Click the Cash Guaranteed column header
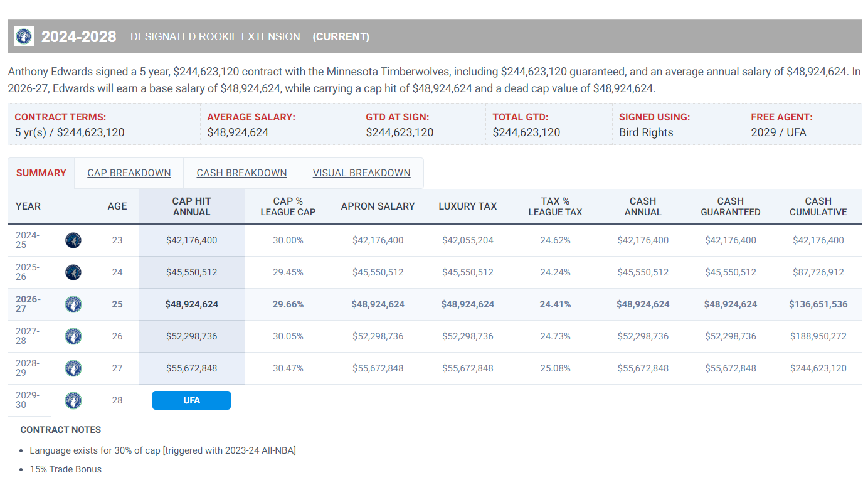 [731, 206]
